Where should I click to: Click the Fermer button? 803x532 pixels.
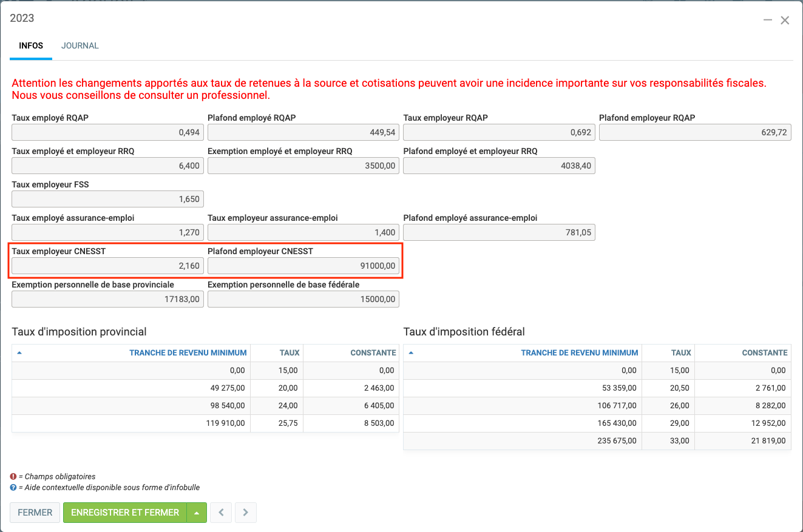(x=35, y=513)
